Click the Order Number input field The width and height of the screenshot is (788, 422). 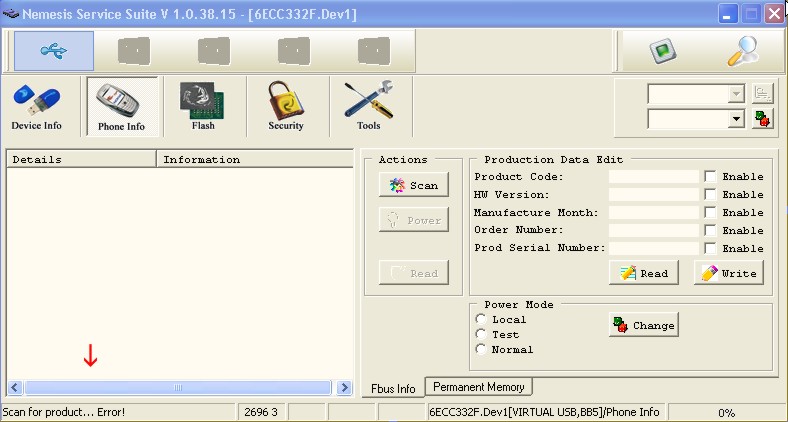point(654,231)
